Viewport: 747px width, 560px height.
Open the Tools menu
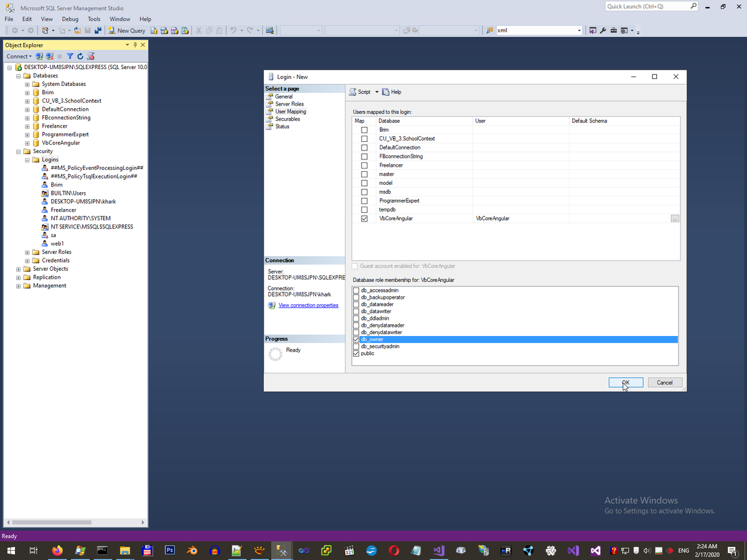click(x=94, y=19)
